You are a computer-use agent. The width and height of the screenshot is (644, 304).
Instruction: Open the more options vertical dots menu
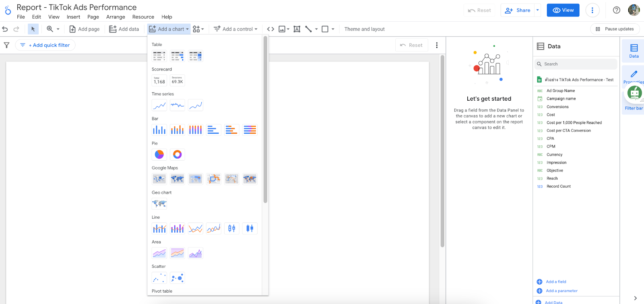tap(592, 10)
